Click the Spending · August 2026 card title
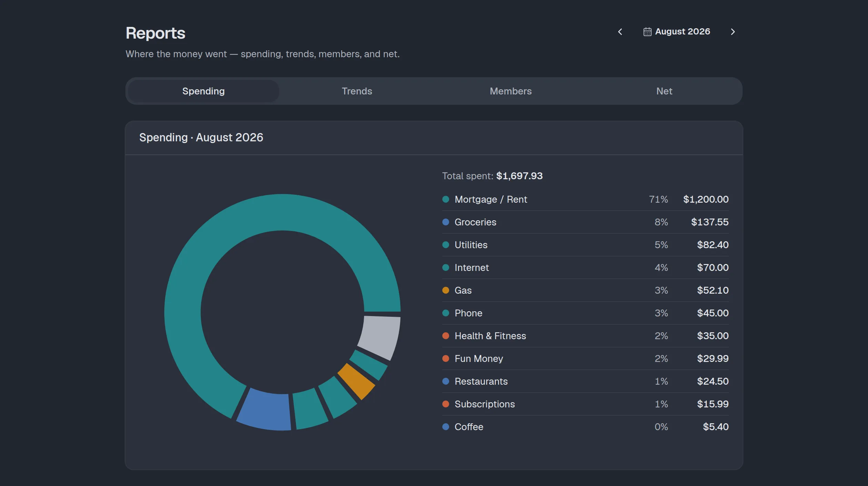The height and width of the screenshot is (486, 868). click(201, 138)
